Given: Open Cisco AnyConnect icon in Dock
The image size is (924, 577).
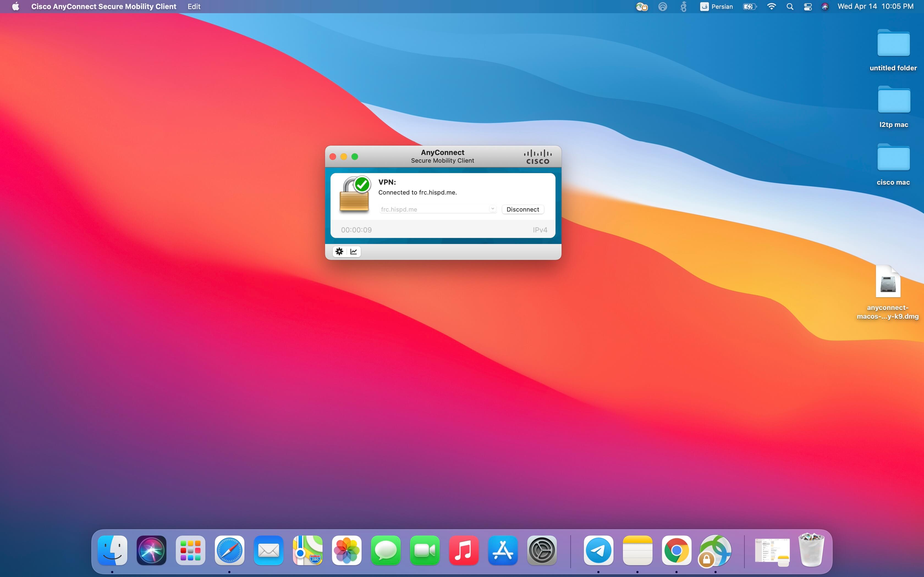Looking at the screenshot, I should pyautogui.click(x=715, y=550).
